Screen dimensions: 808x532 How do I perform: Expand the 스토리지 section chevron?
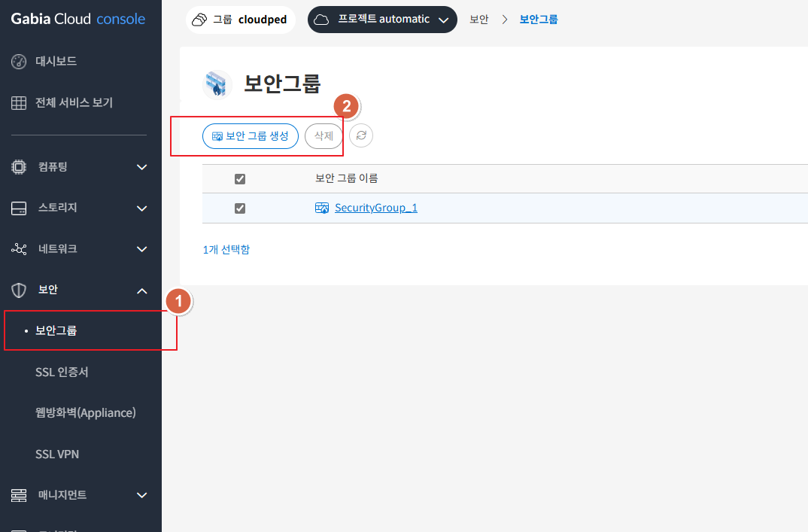(141, 208)
